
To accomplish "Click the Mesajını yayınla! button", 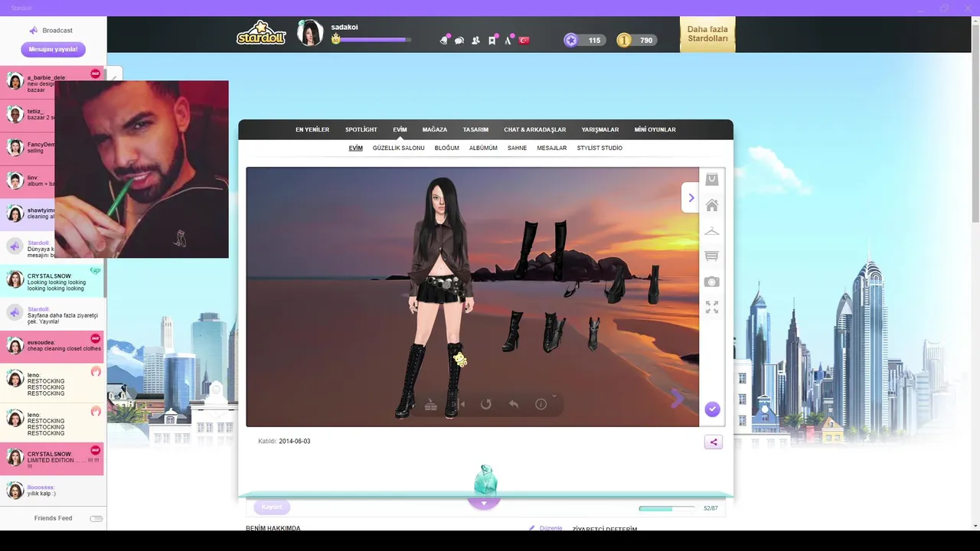I will point(53,49).
